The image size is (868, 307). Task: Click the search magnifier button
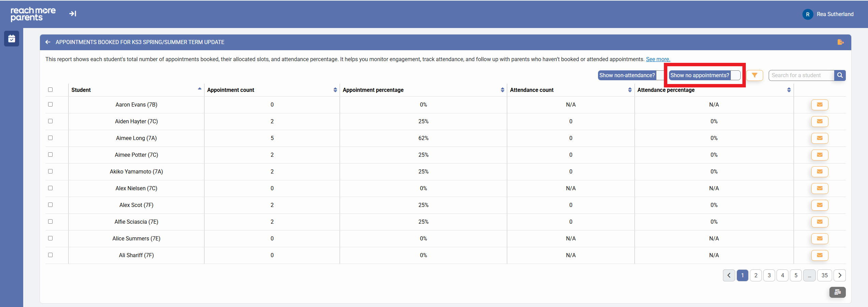point(840,75)
